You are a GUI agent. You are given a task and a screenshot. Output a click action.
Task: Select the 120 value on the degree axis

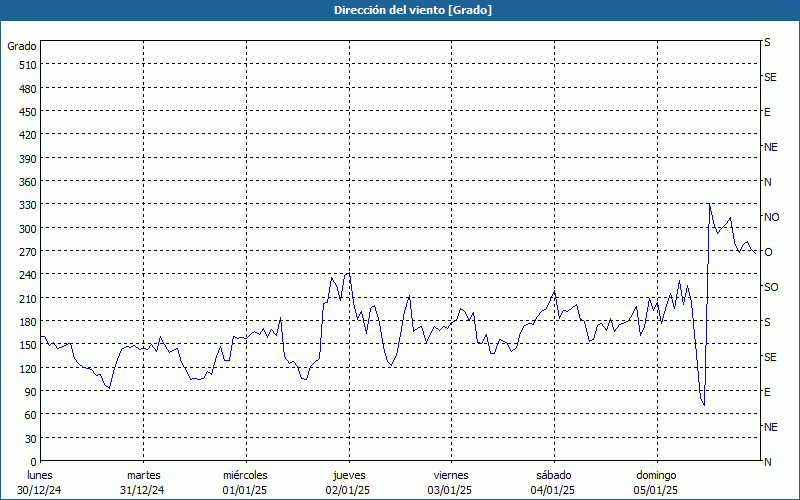(28, 368)
